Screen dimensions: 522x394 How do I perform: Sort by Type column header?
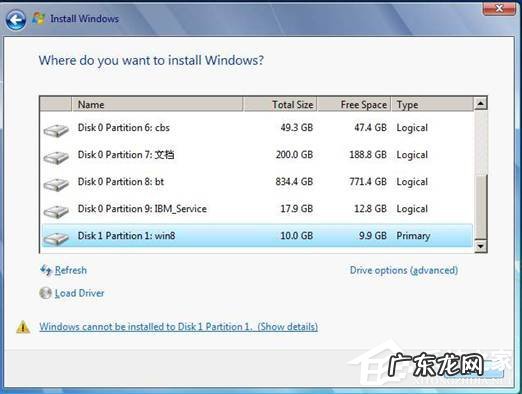(432, 105)
